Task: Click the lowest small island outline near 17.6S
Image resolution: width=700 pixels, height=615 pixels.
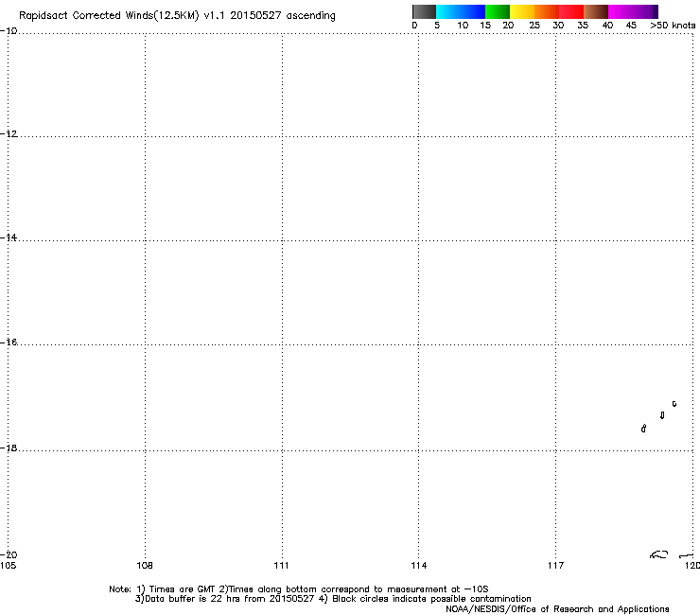Action: (643, 429)
